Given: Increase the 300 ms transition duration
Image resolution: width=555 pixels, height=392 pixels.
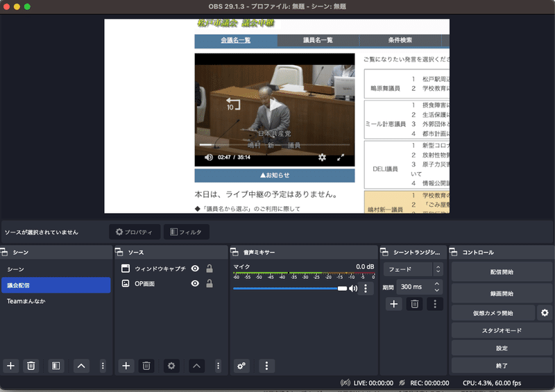Looking at the screenshot, I should [x=437, y=284].
